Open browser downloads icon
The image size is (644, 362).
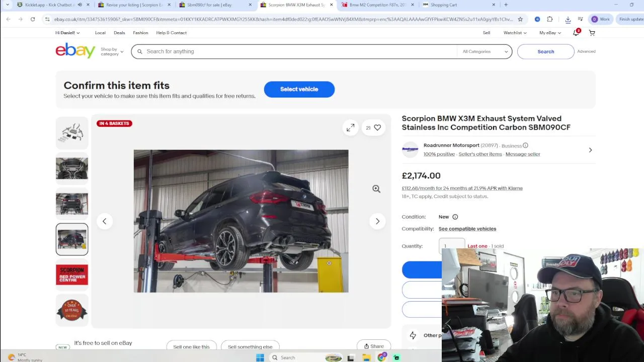click(568, 19)
